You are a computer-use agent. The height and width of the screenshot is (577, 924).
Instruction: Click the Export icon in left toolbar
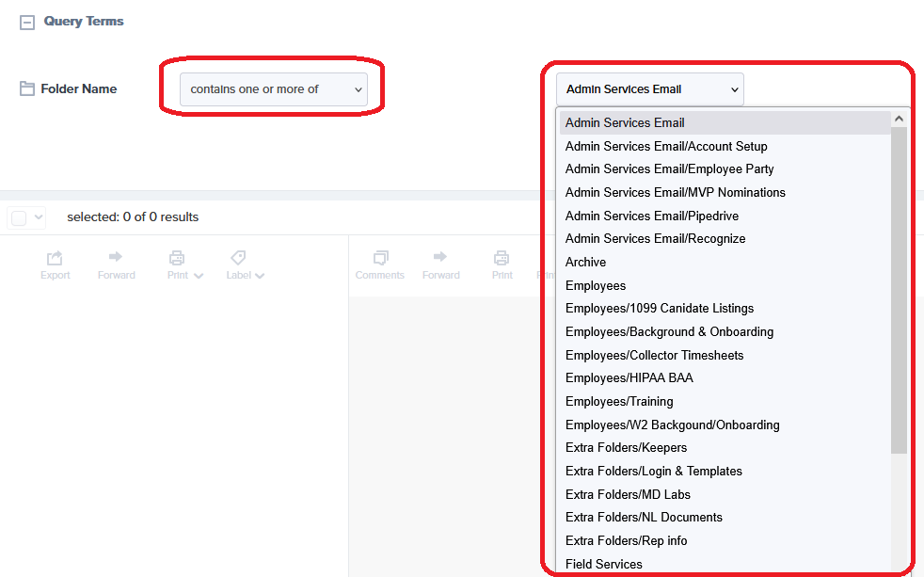[55, 258]
